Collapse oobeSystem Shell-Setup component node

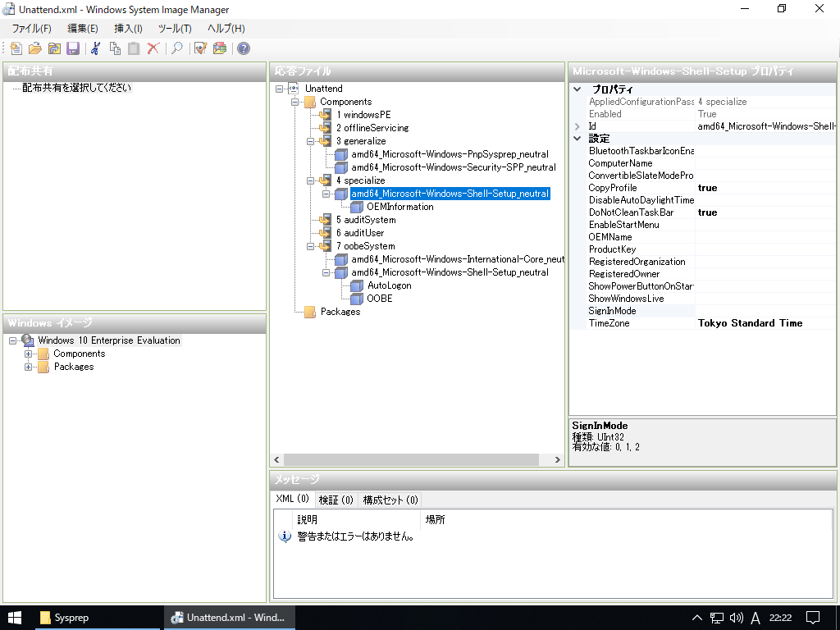[x=326, y=272]
